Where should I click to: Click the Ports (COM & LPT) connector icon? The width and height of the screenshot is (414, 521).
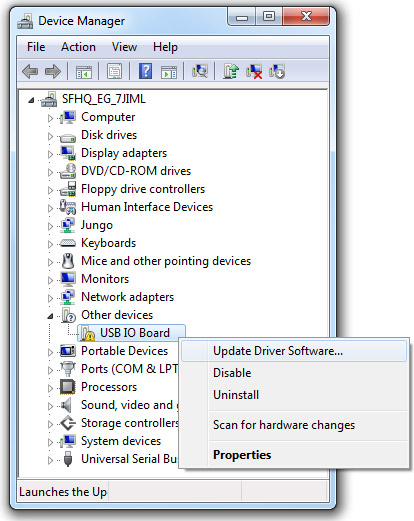pos(68,369)
